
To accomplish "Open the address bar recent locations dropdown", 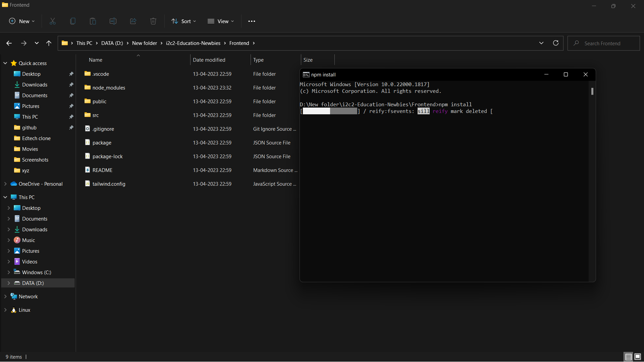I will coord(541,43).
